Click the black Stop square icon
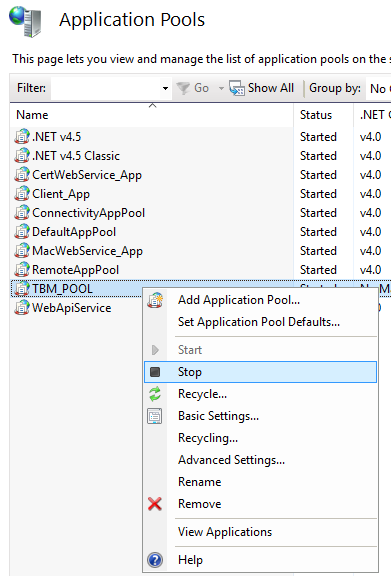391x576 pixels. tap(155, 372)
